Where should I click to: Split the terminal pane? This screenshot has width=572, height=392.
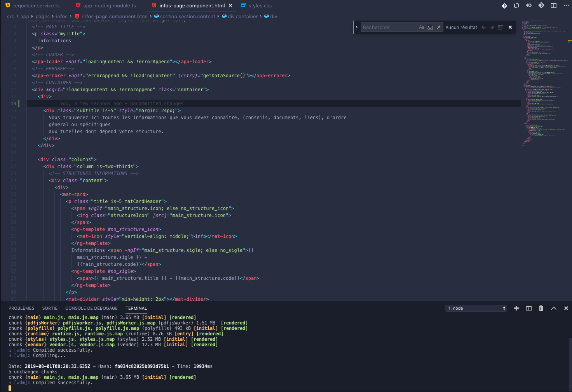click(x=529, y=308)
